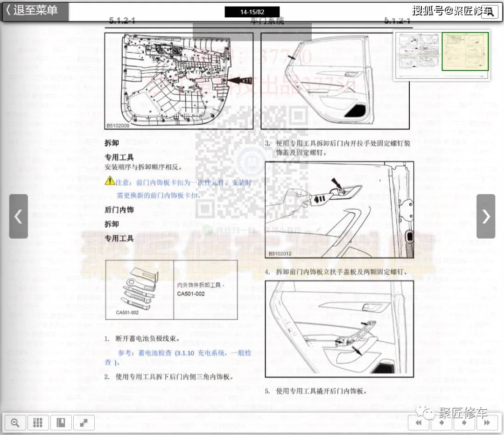Flip forward using the right side chevron
Image resolution: width=504 pixels, height=435 pixels.
tap(486, 217)
